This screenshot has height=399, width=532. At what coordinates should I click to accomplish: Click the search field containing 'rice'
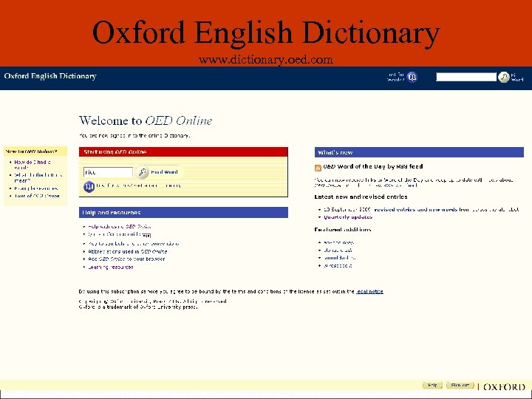[x=108, y=172]
